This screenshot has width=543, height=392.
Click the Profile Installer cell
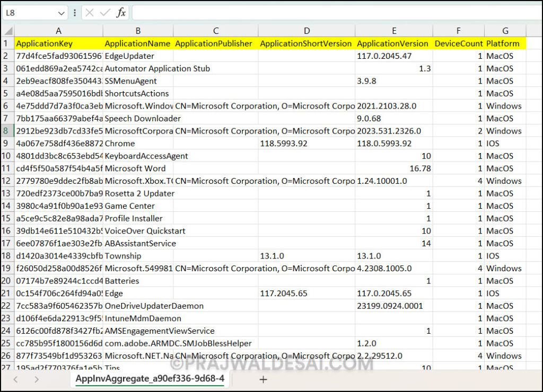(138, 219)
